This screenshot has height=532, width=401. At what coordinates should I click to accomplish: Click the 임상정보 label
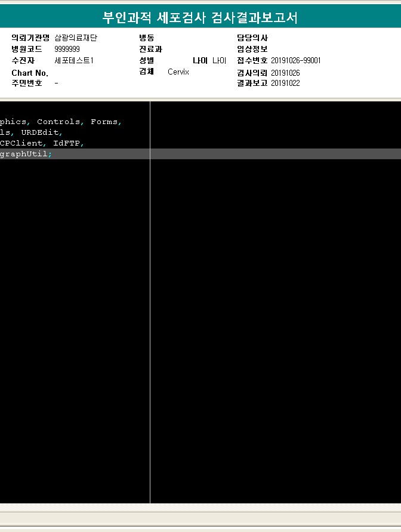[252, 49]
